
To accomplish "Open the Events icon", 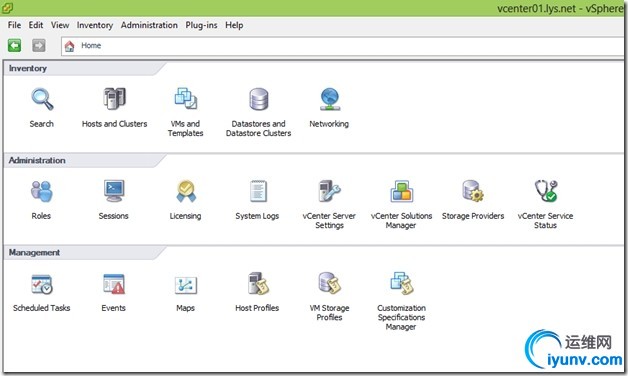I will point(114,284).
